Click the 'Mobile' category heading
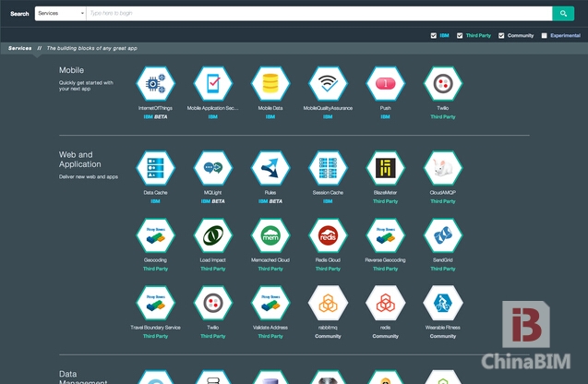The image size is (588, 384). (71, 70)
